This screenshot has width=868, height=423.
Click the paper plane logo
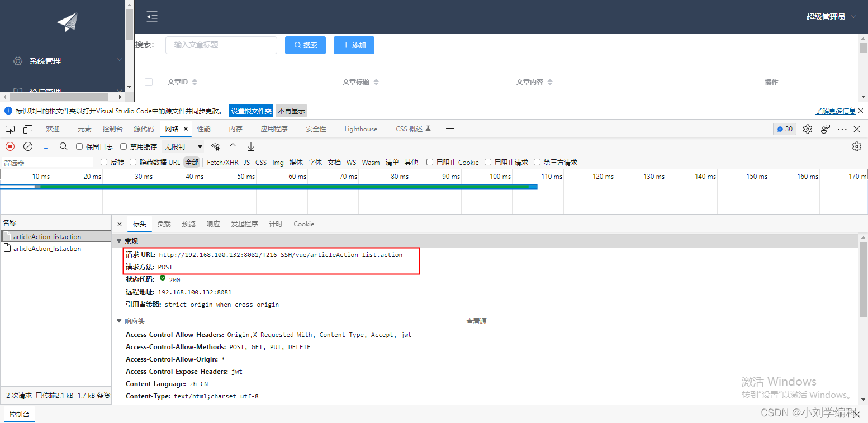point(67,22)
